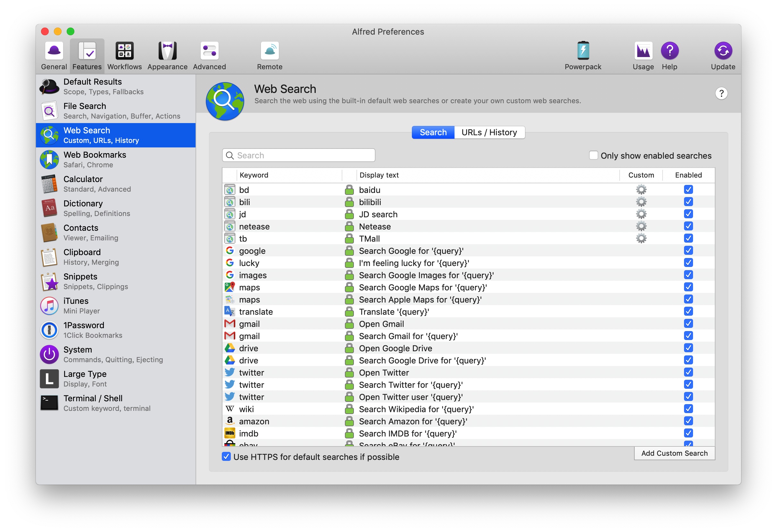Select the amazon keyword row
This screenshot has height=532, width=777.
click(x=468, y=421)
